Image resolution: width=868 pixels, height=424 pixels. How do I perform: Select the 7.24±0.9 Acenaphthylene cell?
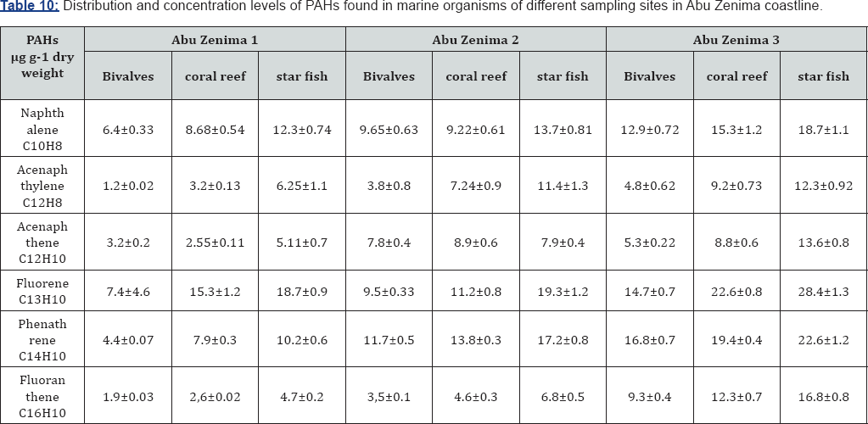click(x=476, y=186)
